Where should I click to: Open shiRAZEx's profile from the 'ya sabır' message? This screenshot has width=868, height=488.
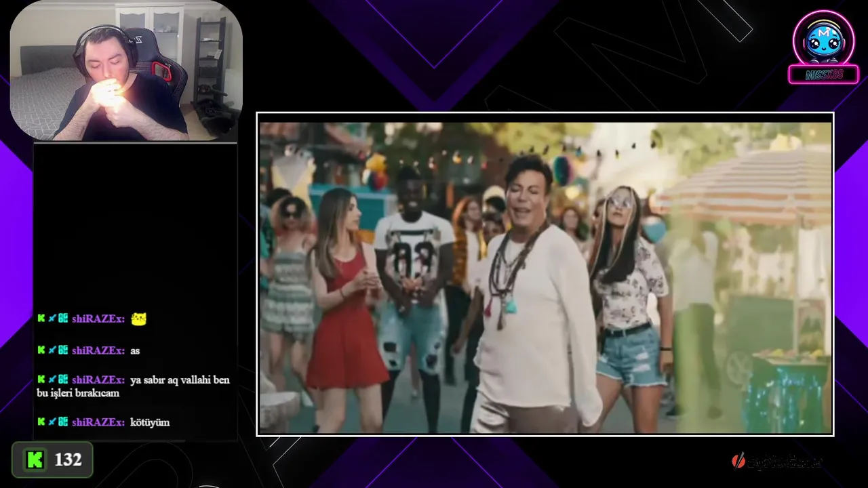[98, 380]
